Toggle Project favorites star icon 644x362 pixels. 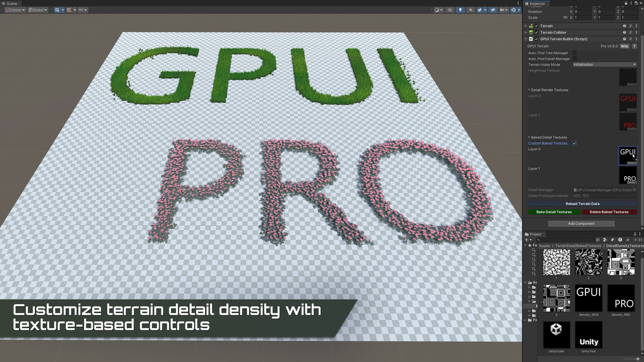point(627,240)
